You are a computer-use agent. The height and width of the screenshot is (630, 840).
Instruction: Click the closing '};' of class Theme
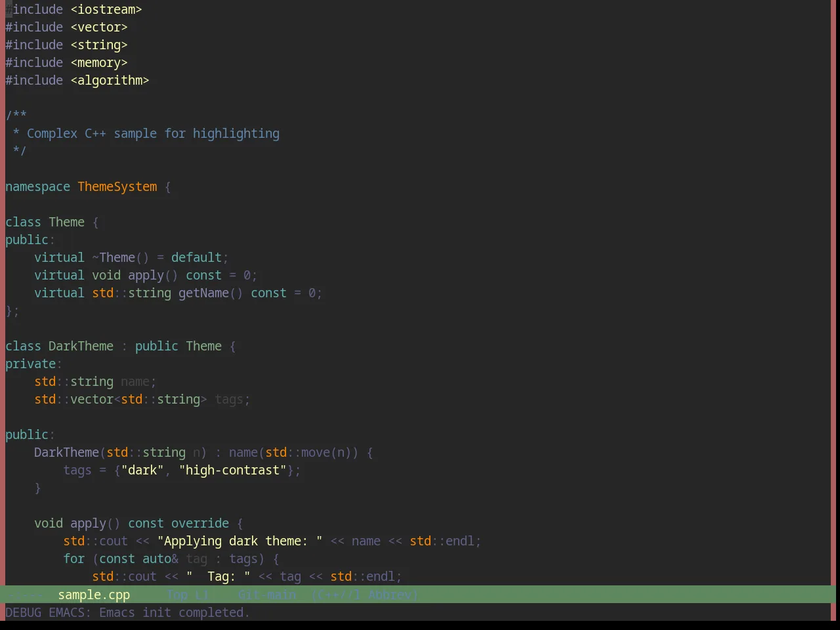point(12,310)
